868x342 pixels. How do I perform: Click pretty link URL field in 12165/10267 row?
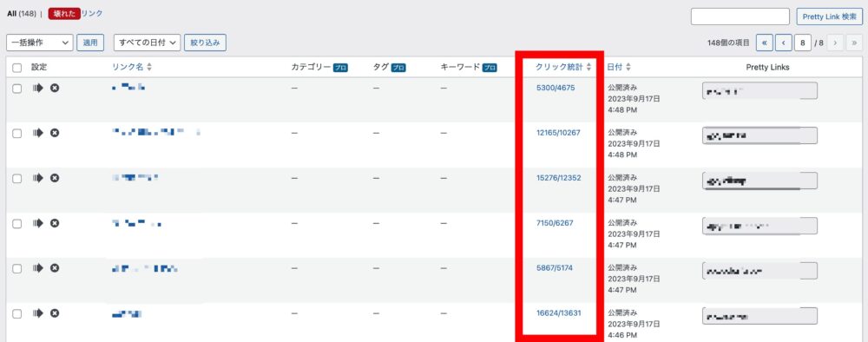pyautogui.click(x=759, y=135)
